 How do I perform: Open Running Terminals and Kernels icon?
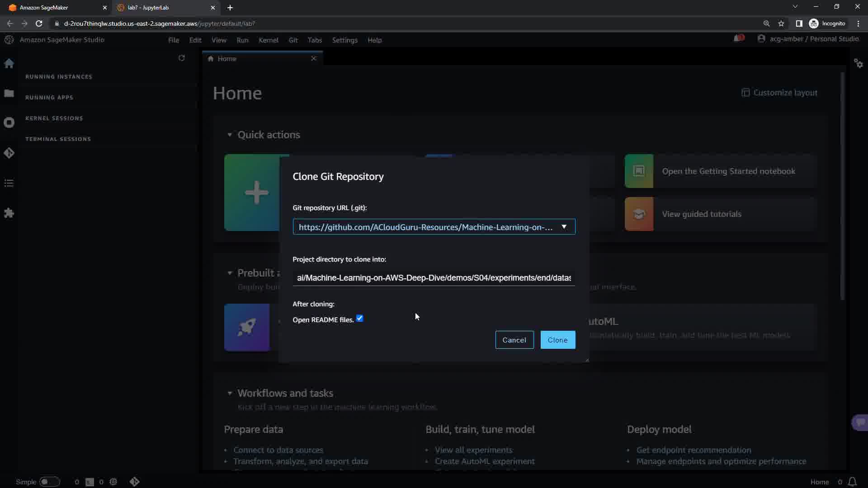pos(9,123)
